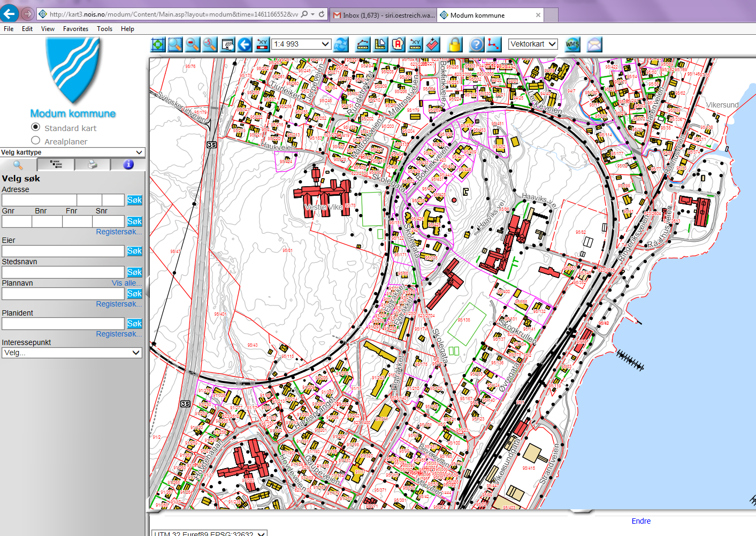Open the Edit menu
This screenshot has width=756, height=536.
click(x=27, y=29)
